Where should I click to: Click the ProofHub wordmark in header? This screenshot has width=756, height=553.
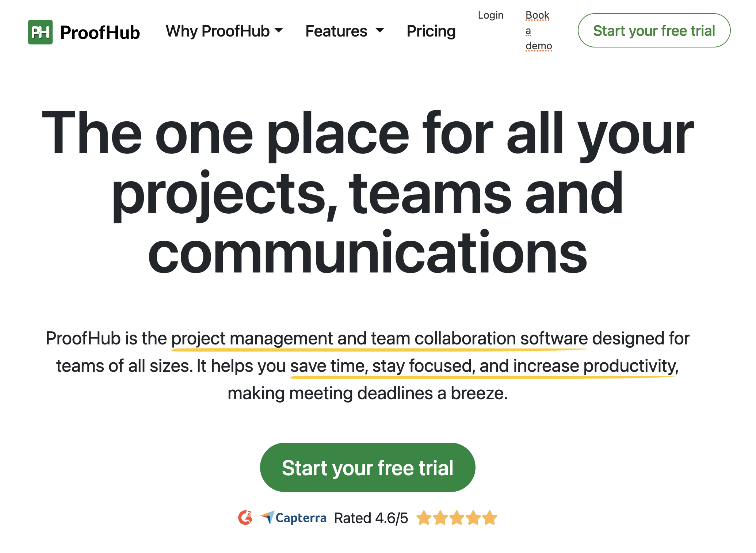click(x=100, y=32)
